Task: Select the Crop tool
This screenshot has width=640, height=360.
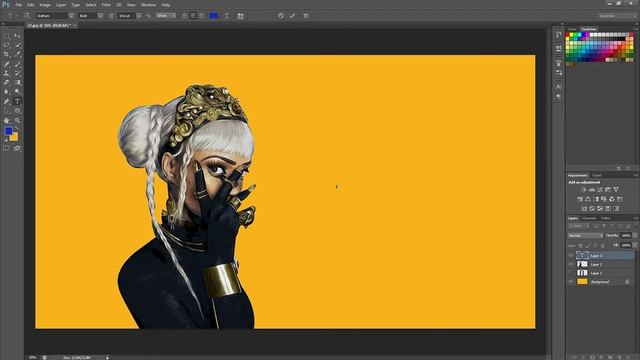Action: [x=7, y=55]
